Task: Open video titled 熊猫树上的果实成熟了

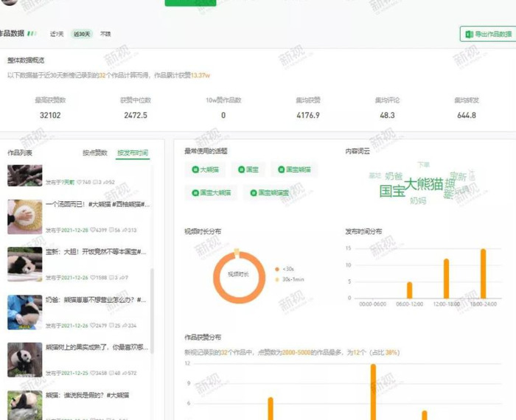Action: pyautogui.click(x=97, y=347)
